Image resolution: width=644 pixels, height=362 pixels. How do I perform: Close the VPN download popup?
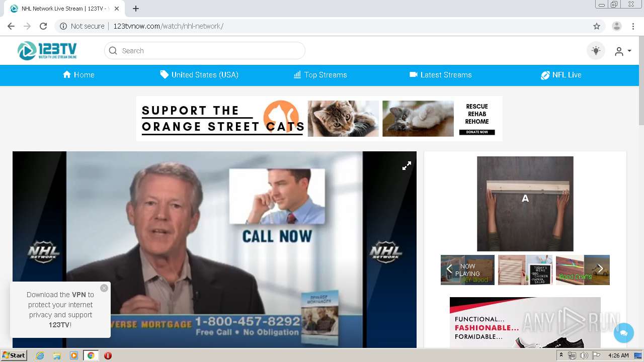[104, 288]
